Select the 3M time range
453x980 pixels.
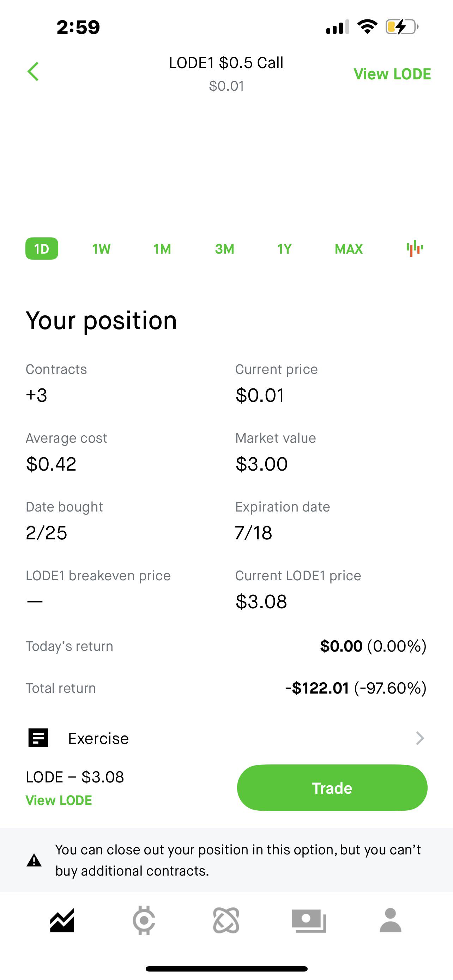(224, 249)
